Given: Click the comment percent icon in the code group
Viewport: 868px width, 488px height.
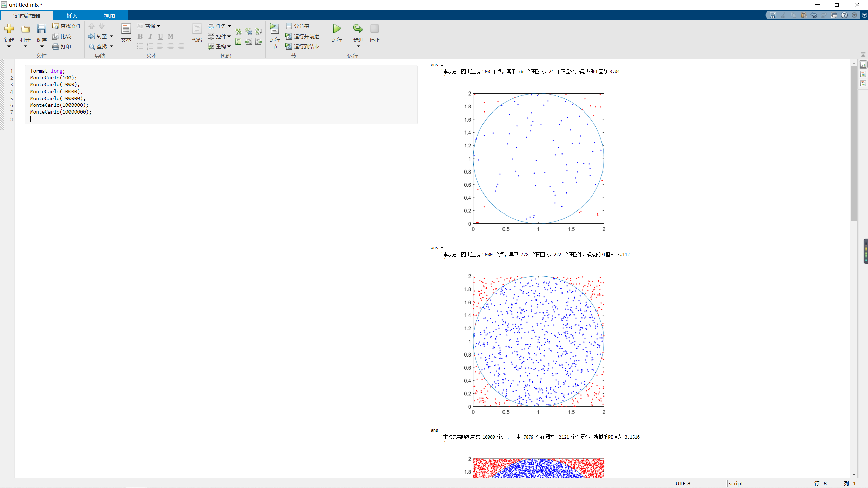Looking at the screenshot, I should [x=238, y=32].
